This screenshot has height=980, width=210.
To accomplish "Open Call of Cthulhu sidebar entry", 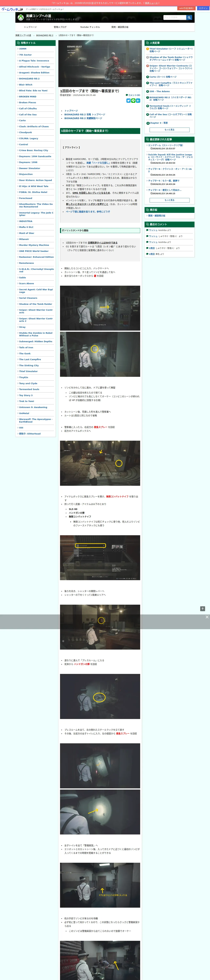I will [x=28, y=108].
